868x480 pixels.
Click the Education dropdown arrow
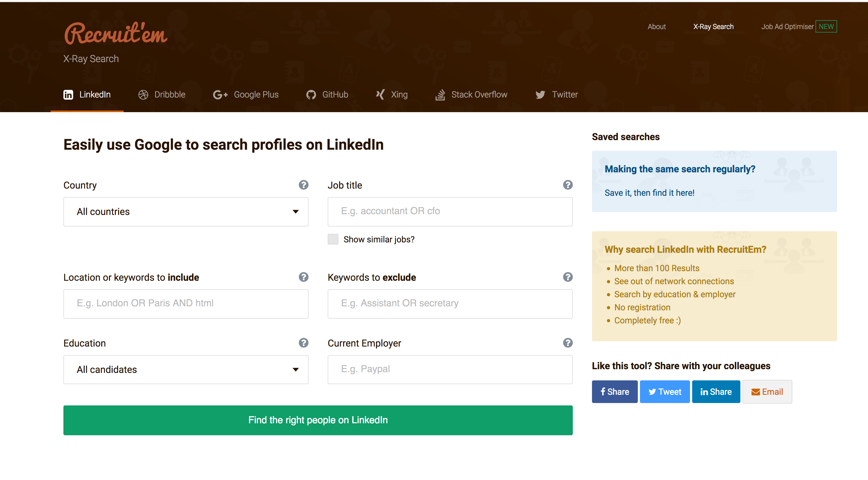tap(295, 369)
